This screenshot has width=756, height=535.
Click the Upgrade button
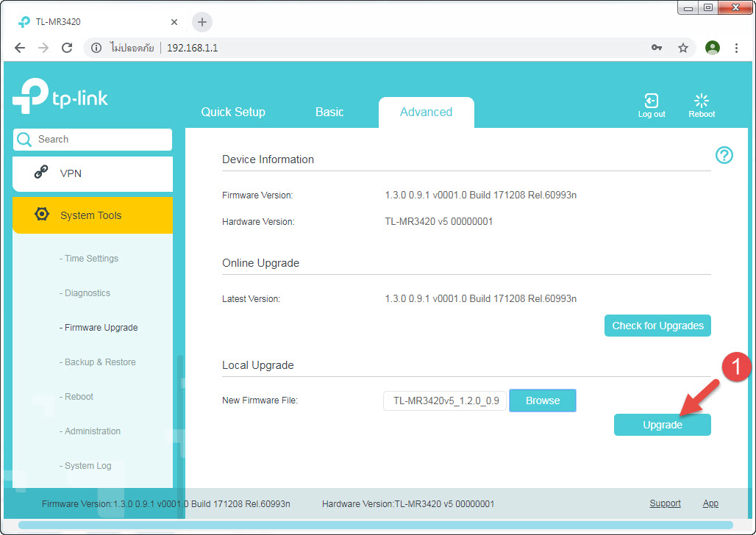coord(663,425)
